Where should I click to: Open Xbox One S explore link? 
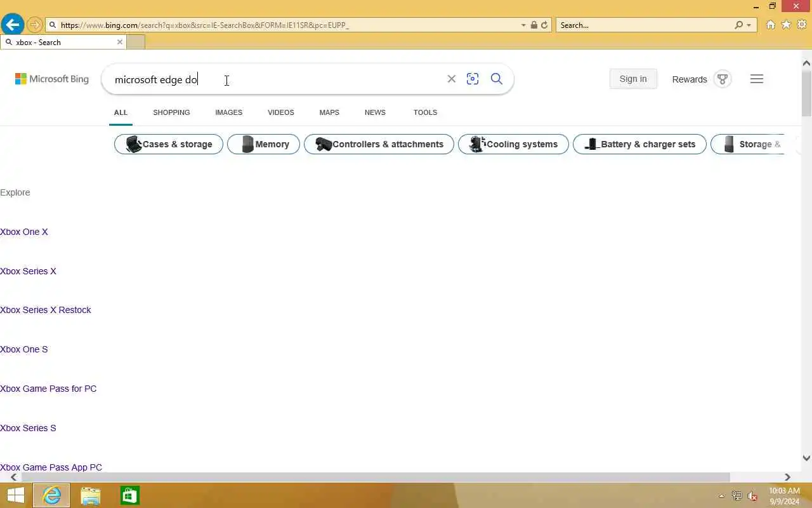pos(24,349)
